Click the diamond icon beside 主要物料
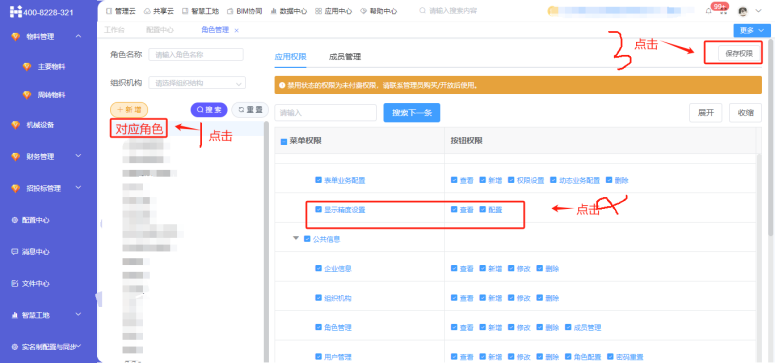This screenshot has width=775, height=364. pos(27,67)
